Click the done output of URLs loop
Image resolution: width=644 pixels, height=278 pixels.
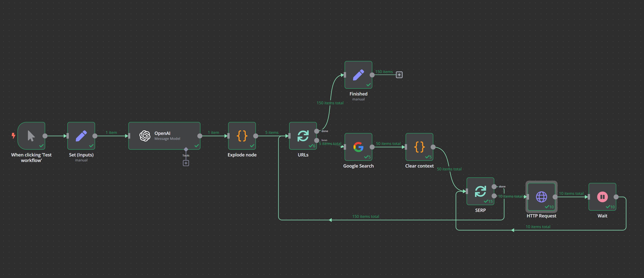(x=316, y=131)
